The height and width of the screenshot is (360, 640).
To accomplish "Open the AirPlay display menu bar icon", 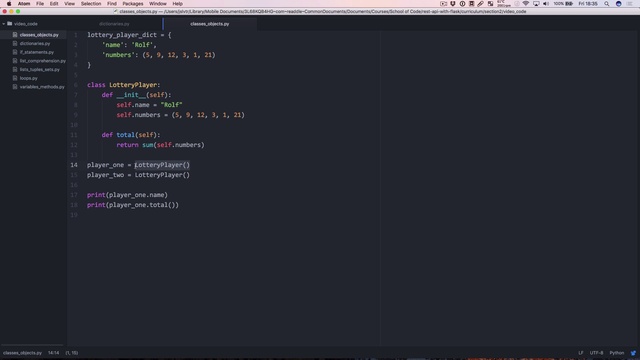I will tap(536, 4).
